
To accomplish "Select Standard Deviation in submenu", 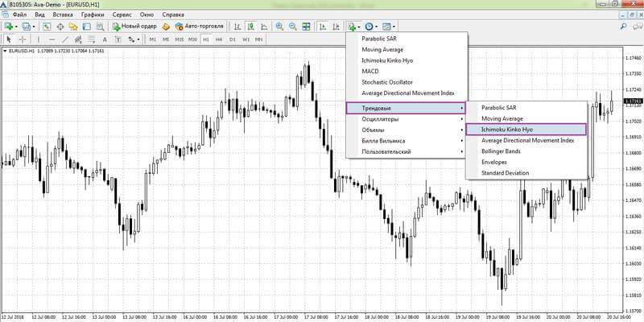I will 506,173.
